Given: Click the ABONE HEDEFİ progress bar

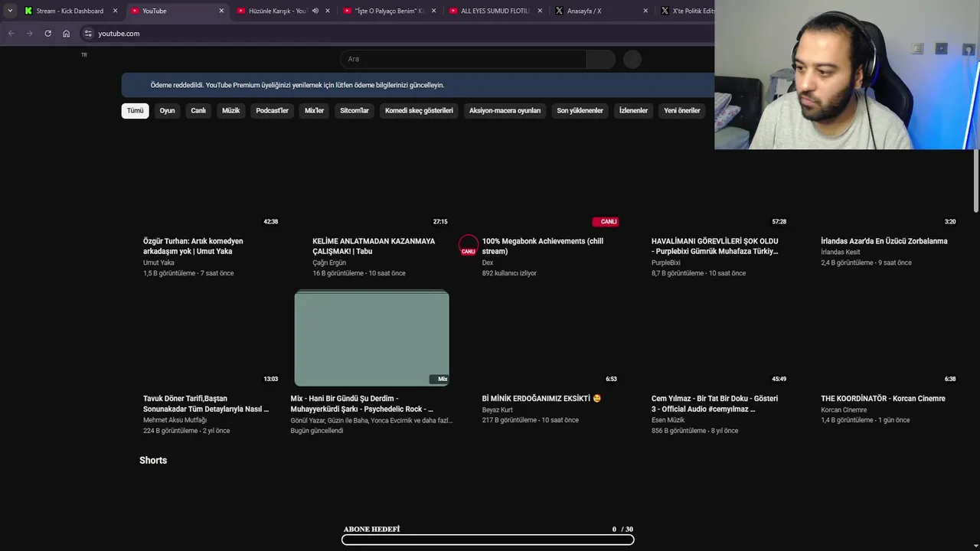Looking at the screenshot, I should pyautogui.click(x=488, y=540).
